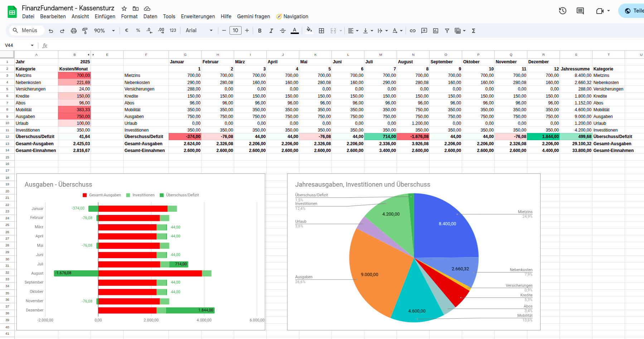Open the text color picker
Screen dimensions: 644x339
pyautogui.click(x=294, y=31)
